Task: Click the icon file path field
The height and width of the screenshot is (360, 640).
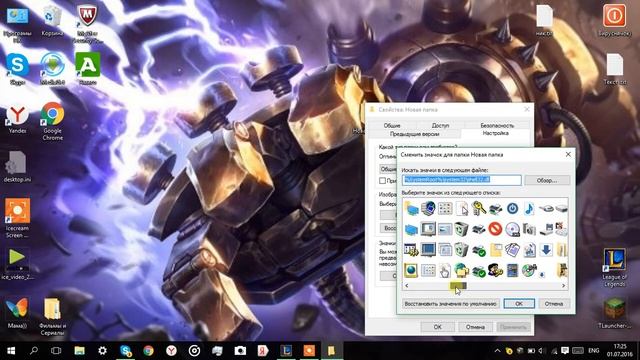Action: (462, 180)
